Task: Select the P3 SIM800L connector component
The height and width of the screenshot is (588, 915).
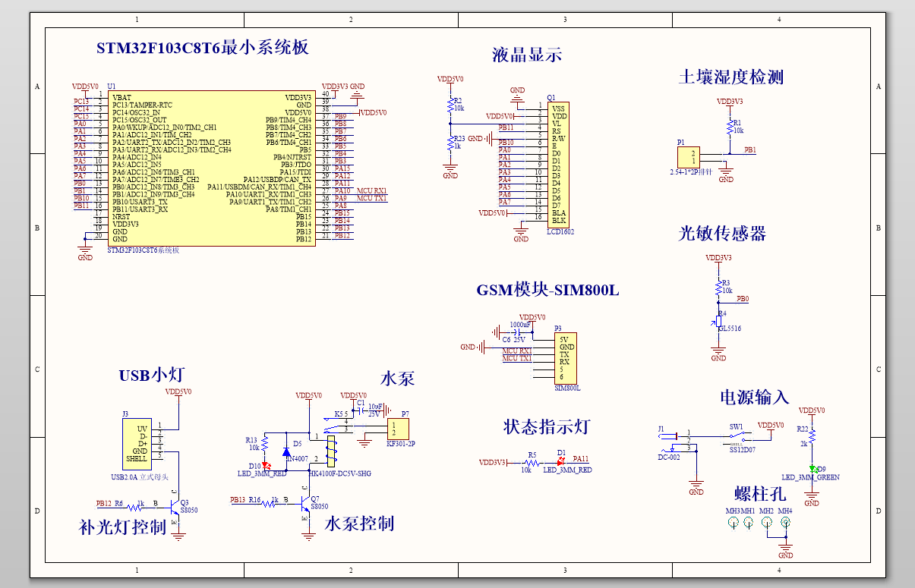Action: [566, 358]
